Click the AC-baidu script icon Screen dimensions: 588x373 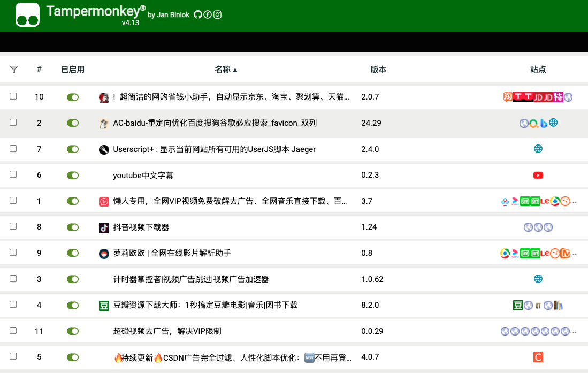104,123
